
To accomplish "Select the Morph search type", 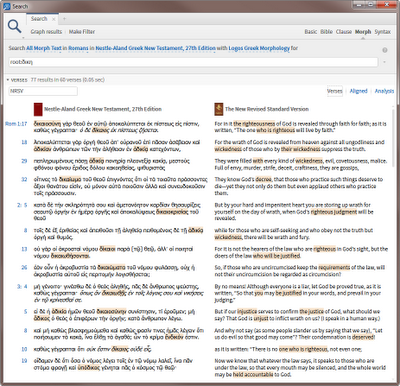I will [x=363, y=32].
